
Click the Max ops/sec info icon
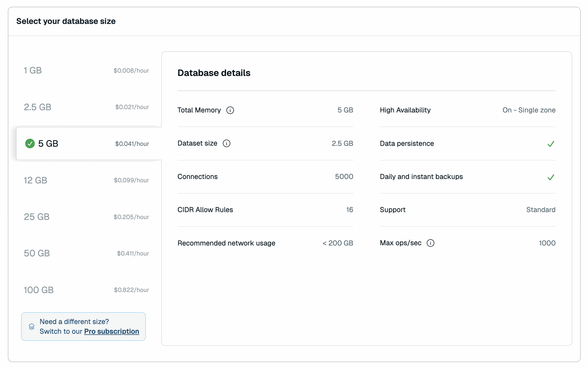tap(430, 243)
